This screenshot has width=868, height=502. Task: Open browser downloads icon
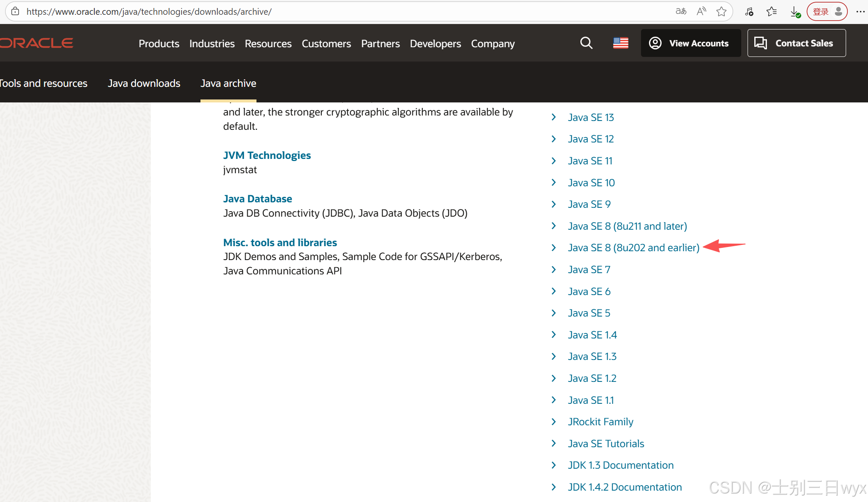pyautogui.click(x=795, y=11)
